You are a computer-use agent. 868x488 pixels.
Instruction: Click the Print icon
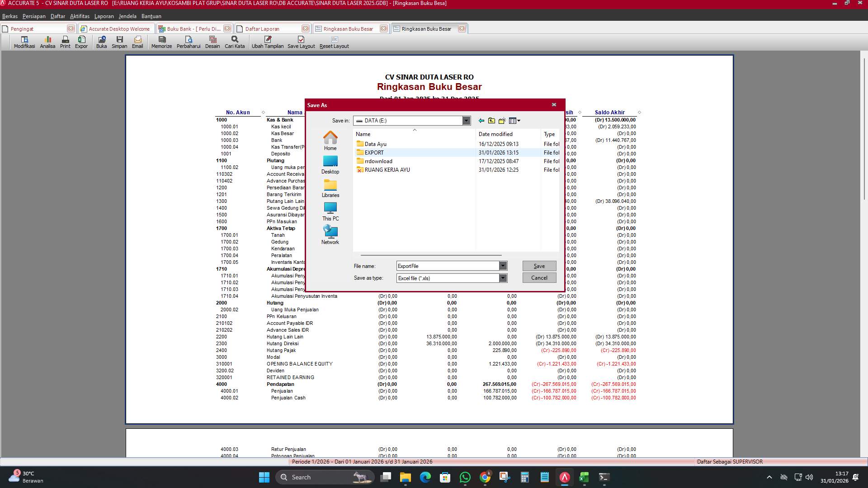coord(65,42)
